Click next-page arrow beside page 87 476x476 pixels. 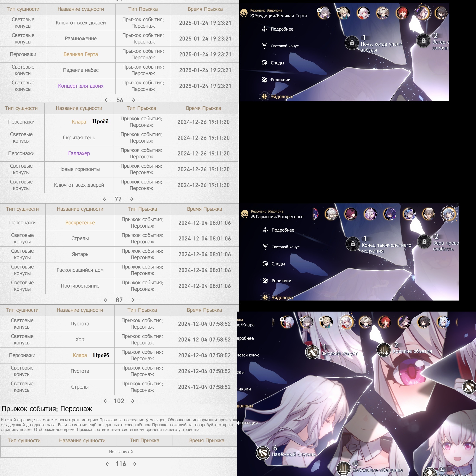(x=133, y=300)
